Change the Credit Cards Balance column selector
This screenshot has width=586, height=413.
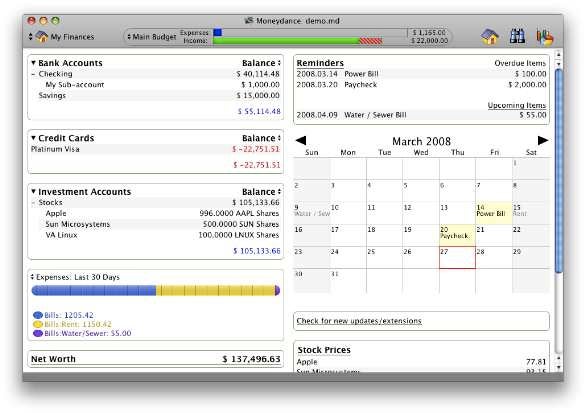(261, 138)
